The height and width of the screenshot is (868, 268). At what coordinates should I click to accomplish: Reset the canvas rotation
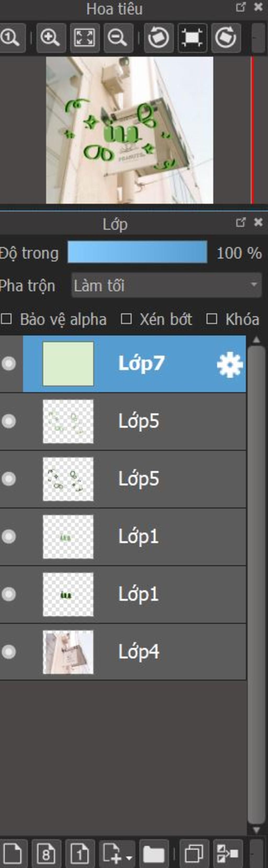click(192, 38)
